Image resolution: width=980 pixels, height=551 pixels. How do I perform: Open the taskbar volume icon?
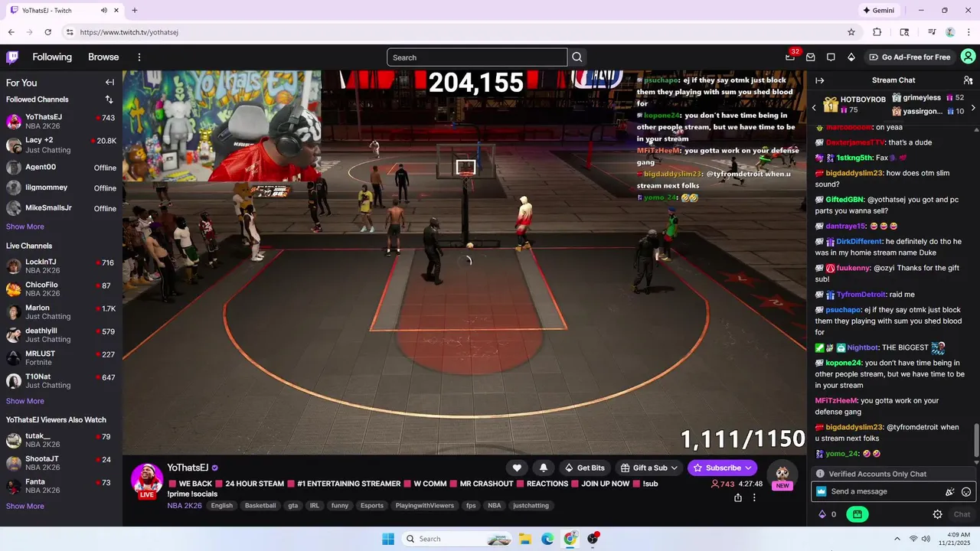click(926, 539)
